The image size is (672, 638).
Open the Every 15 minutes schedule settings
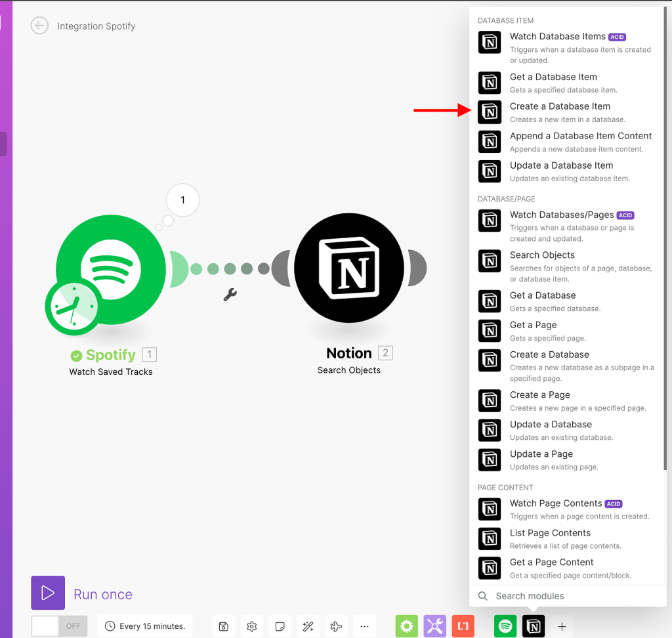[x=145, y=626]
